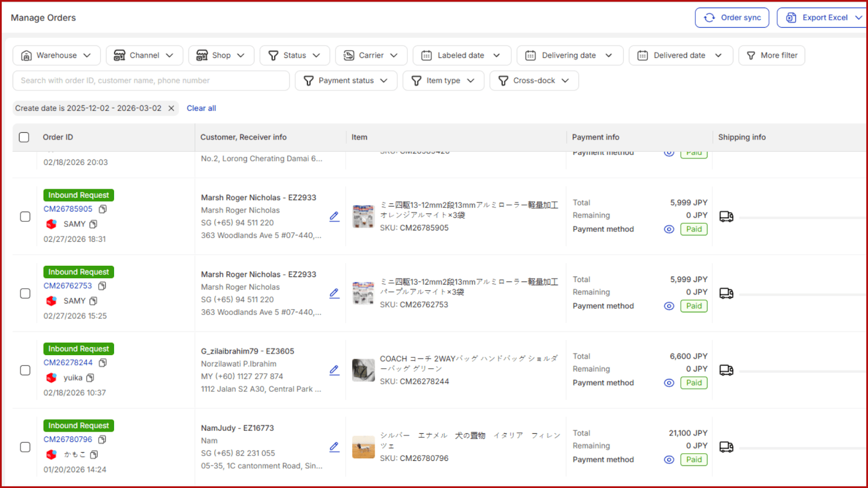Viewport: 868px width, 488px height.
Task: Click truck icon for order CM26785905
Action: 726,217
